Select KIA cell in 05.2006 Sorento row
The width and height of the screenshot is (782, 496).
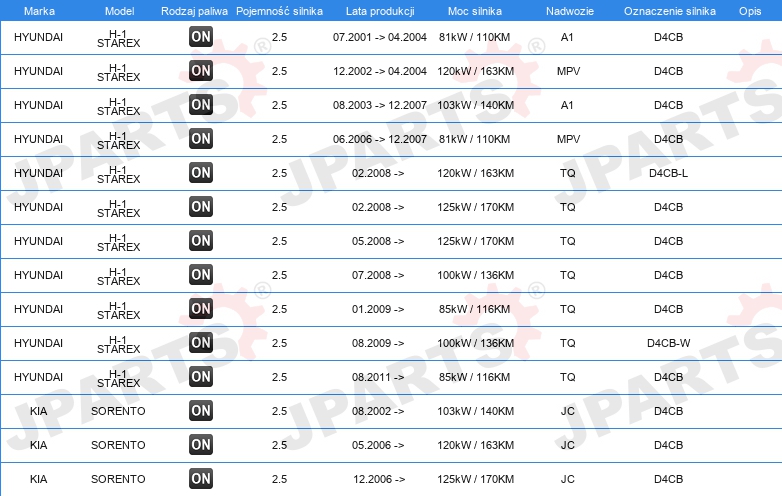38,445
